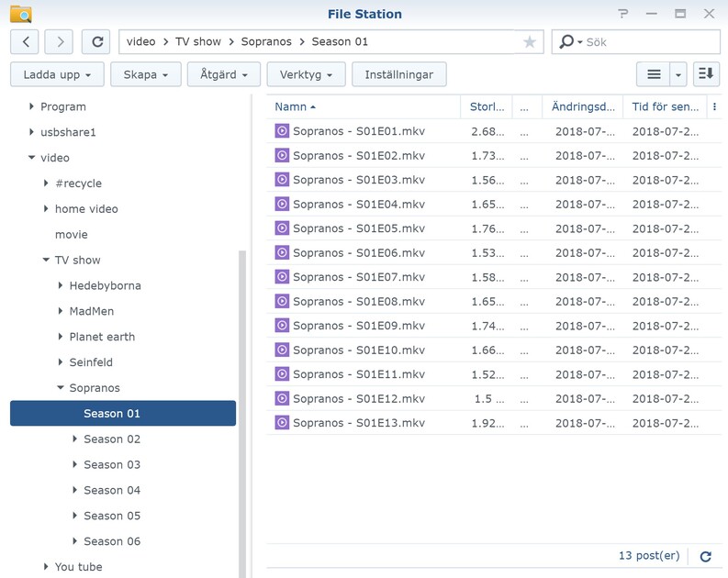Add folder to favorites with star icon
The image size is (728, 578).
tap(529, 42)
